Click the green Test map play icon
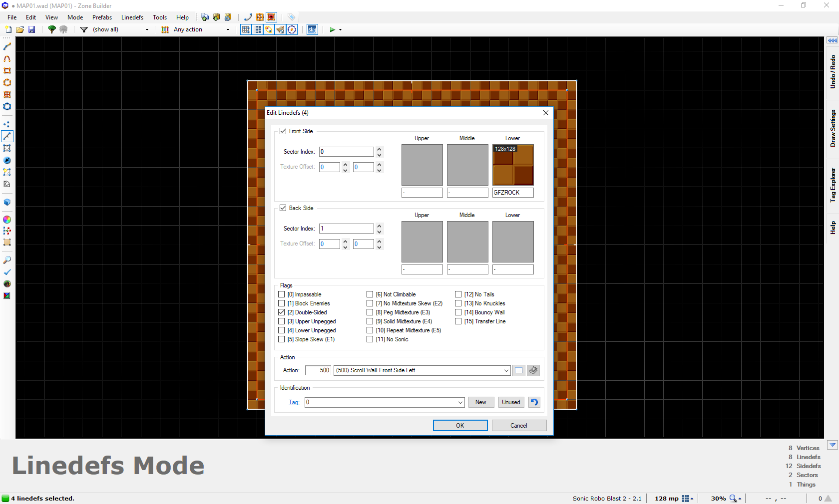The image size is (839, 504). pyautogui.click(x=333, y=29)
